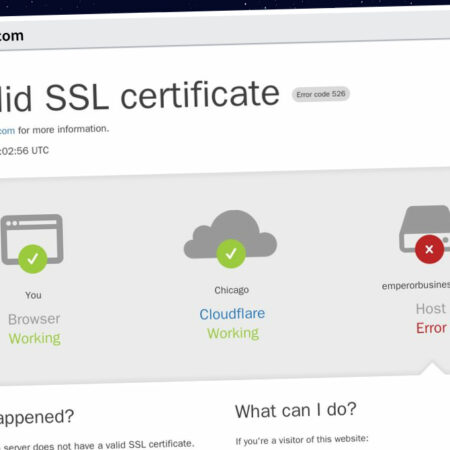450x450 pixels.
Task: Click the 'for more information.' text
Action: (64, 129)
